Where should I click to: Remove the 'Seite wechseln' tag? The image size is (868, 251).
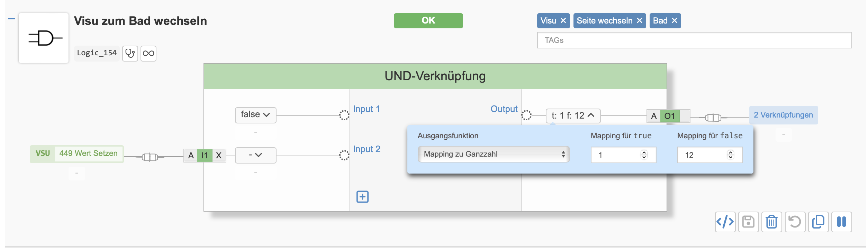(640, 21)
